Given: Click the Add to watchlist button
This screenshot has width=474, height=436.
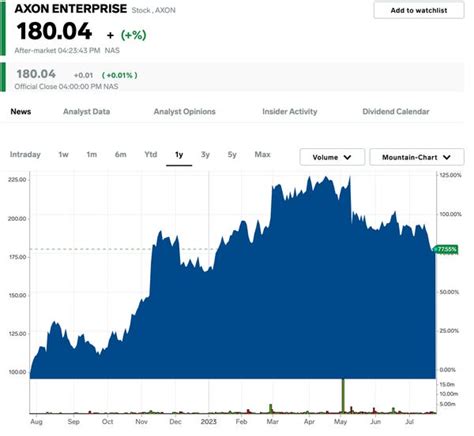Looking at the screenshot, I should point(419,10).
